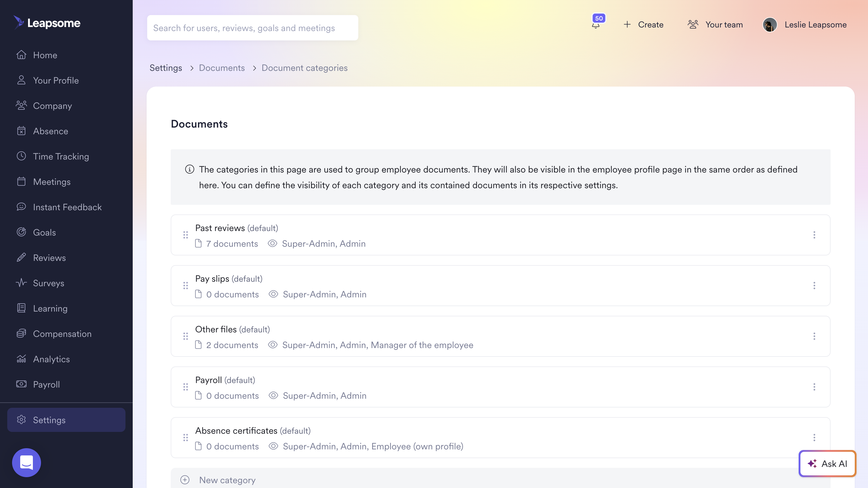Open Compensation from the sidebar
Image resolution: width=868 pixels, height=488 pixels.
(x=62, y=334)
